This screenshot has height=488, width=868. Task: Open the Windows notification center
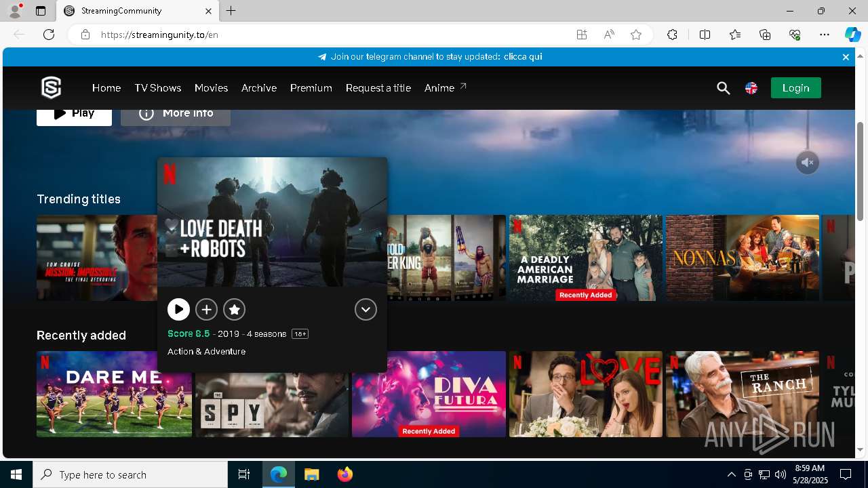pyautogui.click(x=846, y=474)
